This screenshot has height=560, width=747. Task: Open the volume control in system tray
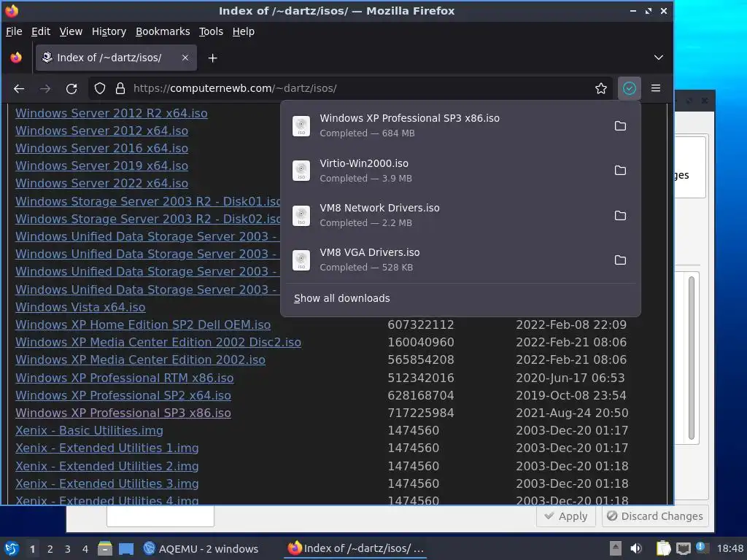[x=636, y=548]
